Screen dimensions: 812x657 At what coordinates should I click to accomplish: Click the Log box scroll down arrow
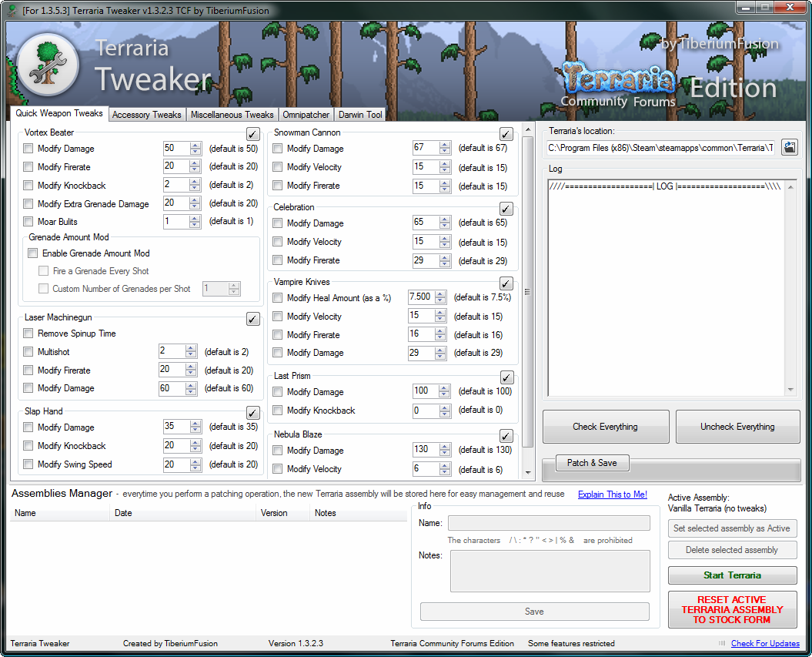click(x=790, y=390)
